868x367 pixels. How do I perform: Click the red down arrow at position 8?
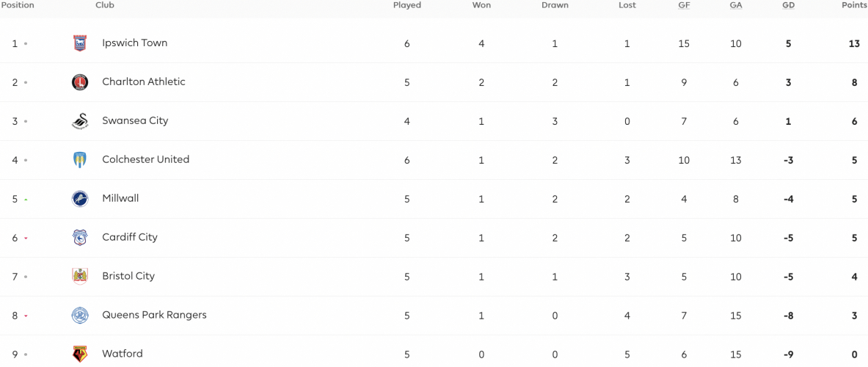(x=26, y=316)
